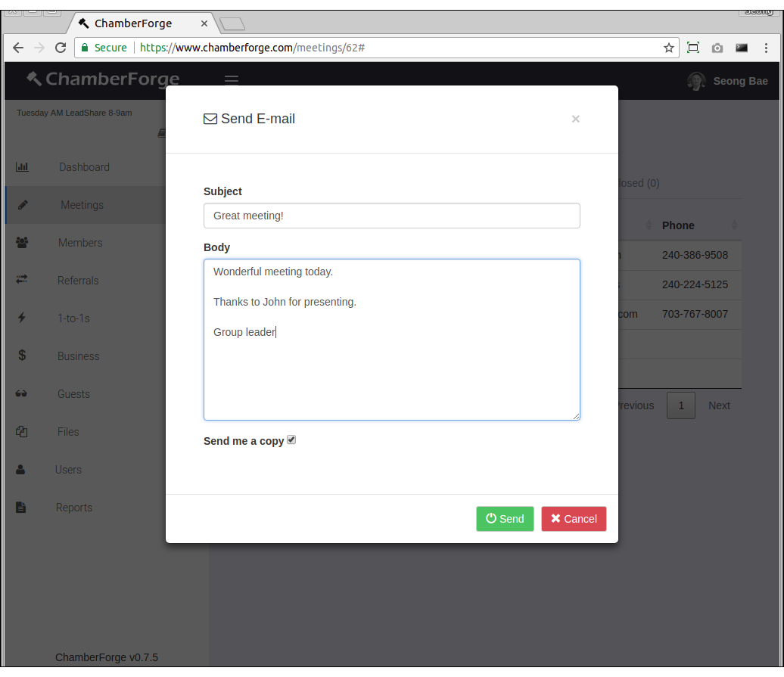Click the 1-to-1s lightning bolt icon
Viewport: 784px width, 677px height.
coord(21,318)
